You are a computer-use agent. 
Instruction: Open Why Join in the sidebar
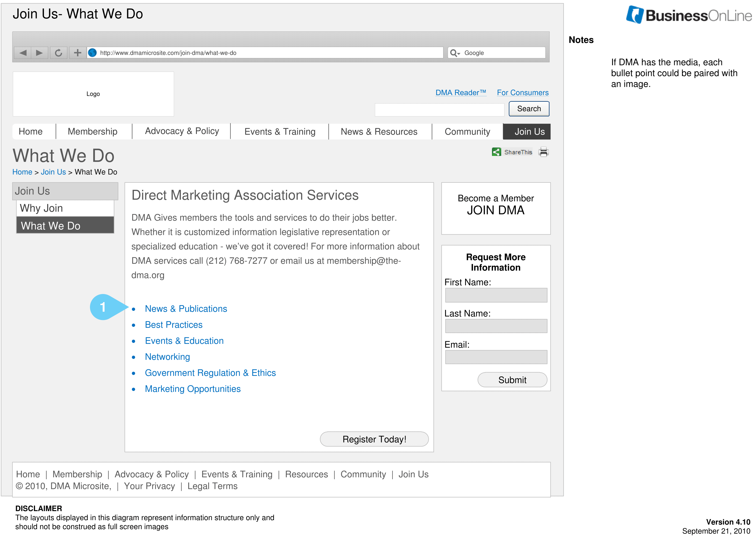coord(65,208)
